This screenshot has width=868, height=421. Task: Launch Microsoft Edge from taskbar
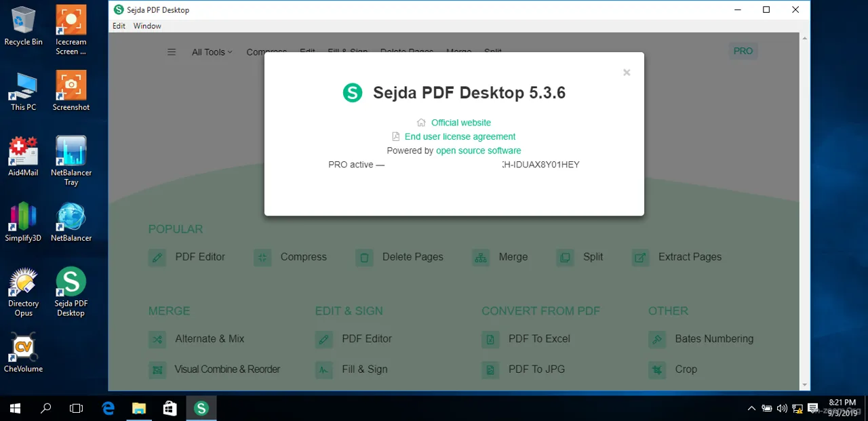pos(108,408)
